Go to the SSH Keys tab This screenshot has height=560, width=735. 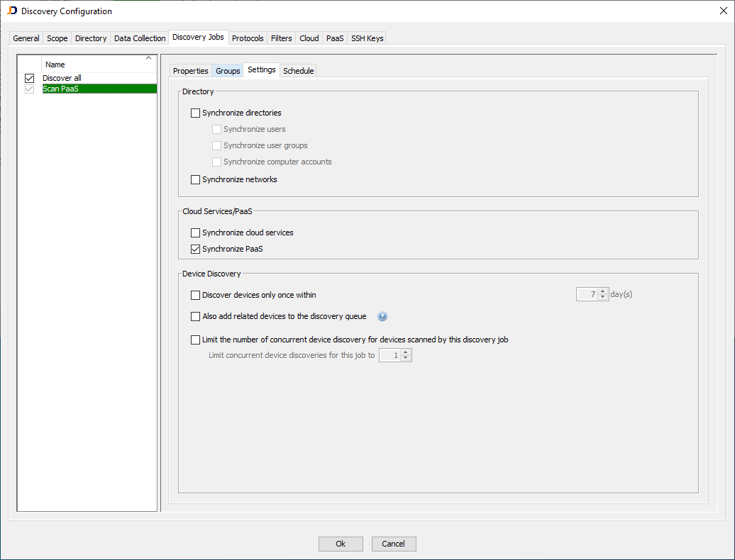click(x=367, y=38)
